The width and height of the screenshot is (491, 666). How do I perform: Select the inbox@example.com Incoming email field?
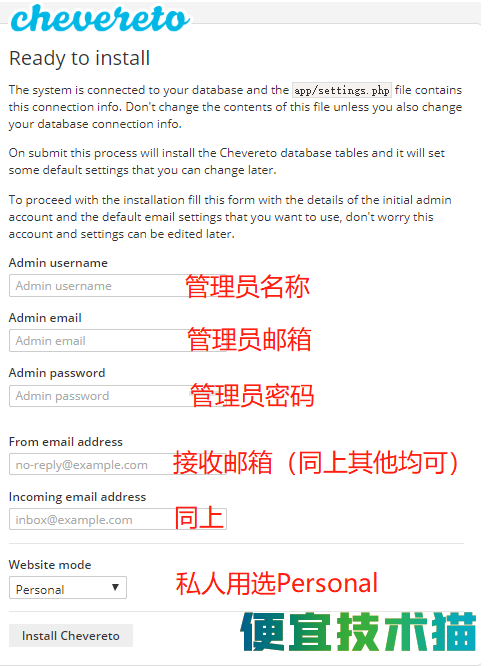click(x=118, y=519)
